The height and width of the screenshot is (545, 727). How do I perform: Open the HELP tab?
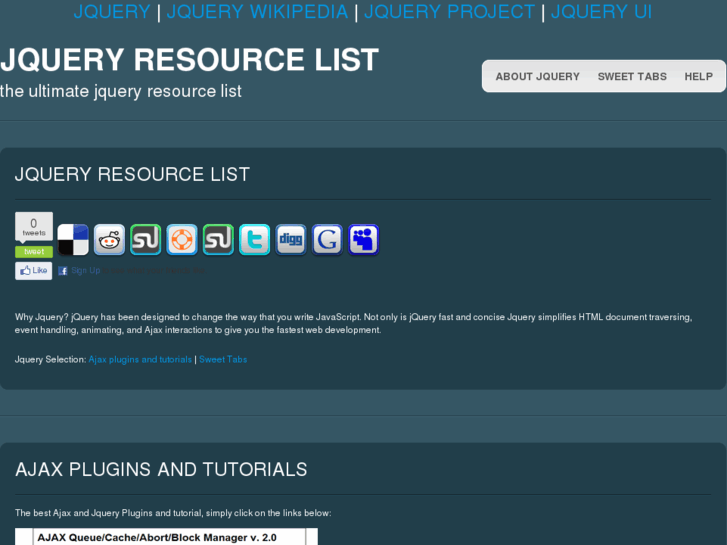click(x=699, y=77)
